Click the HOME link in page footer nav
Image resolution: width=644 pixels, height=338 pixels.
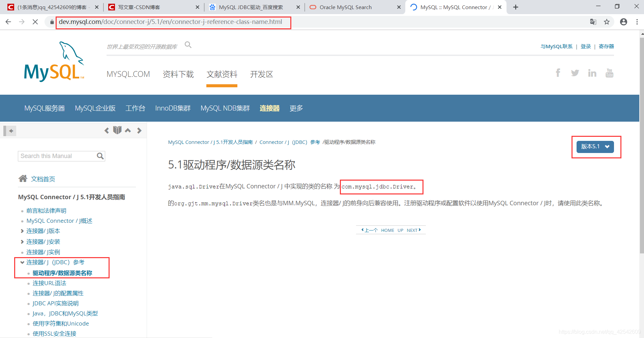[x=388, y=230]
